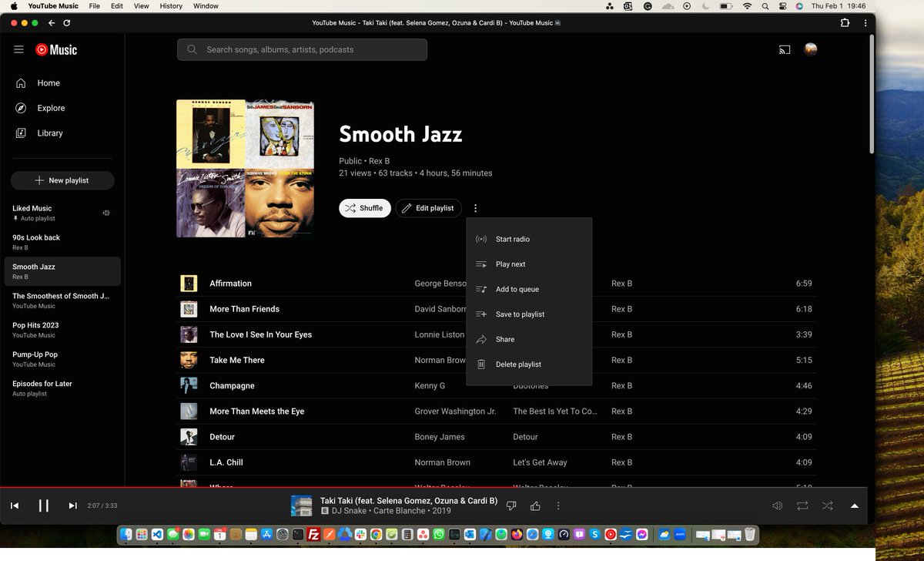Toggle shuffle in player bar
This screenshot has height=561, width=924.
pos(827,506)
